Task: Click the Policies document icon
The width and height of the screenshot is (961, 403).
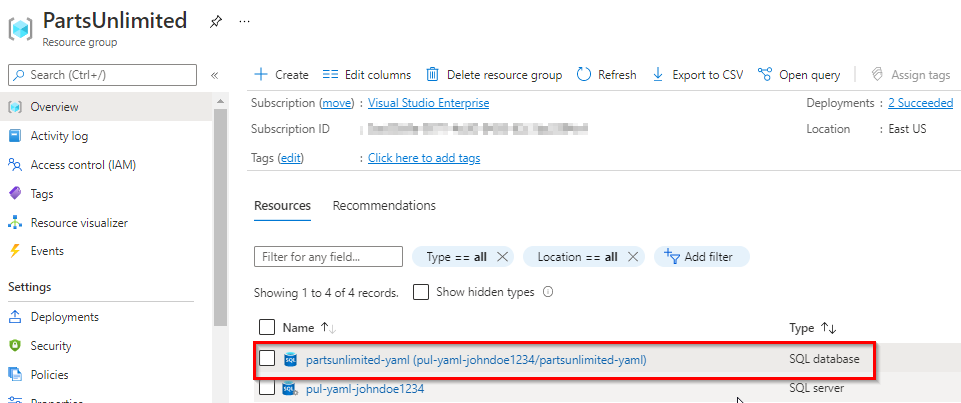Action: click(x=15, y=375)
